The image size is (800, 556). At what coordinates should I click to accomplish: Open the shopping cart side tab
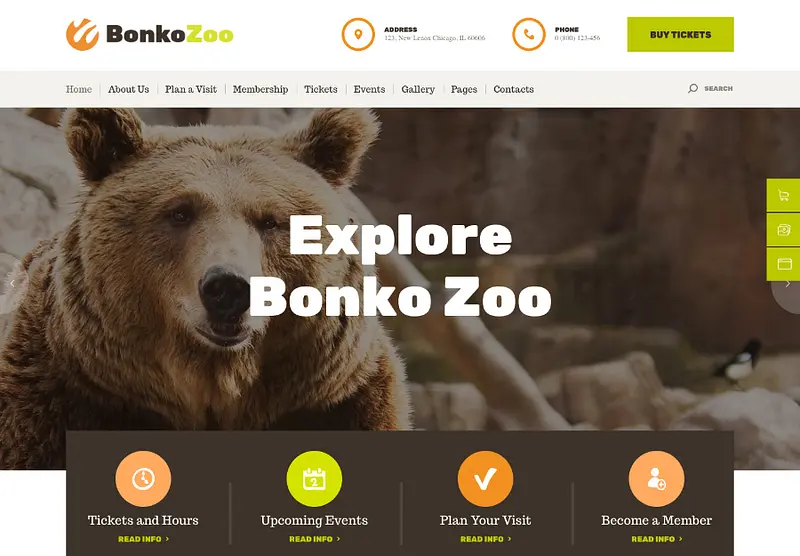tap(784, 195)
